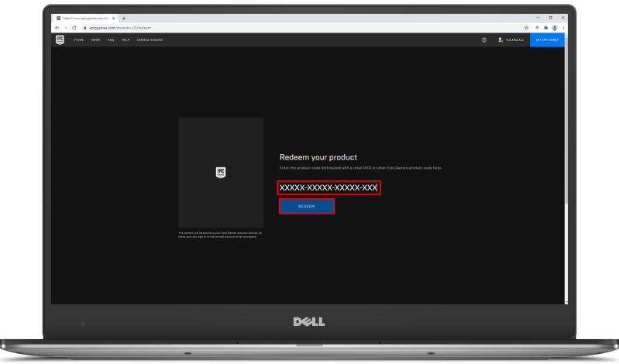Click the GET EPIC GAMES button

coord(547,39)
